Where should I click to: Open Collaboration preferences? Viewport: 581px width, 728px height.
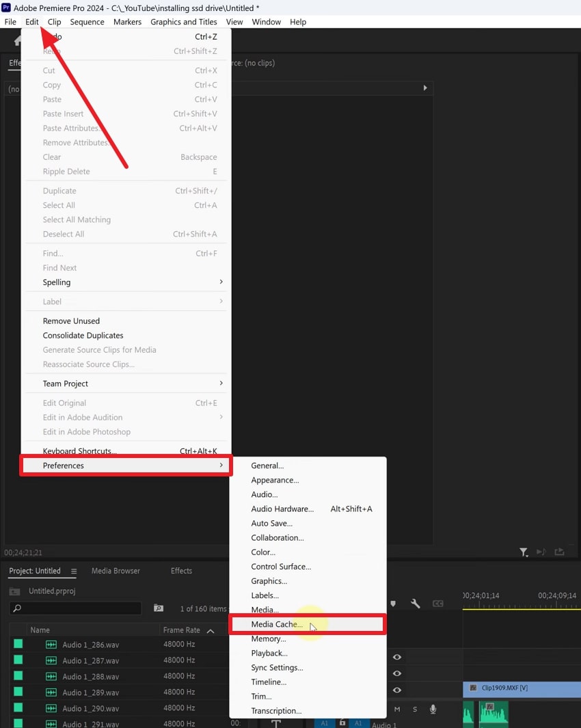[x=307, y=538]
